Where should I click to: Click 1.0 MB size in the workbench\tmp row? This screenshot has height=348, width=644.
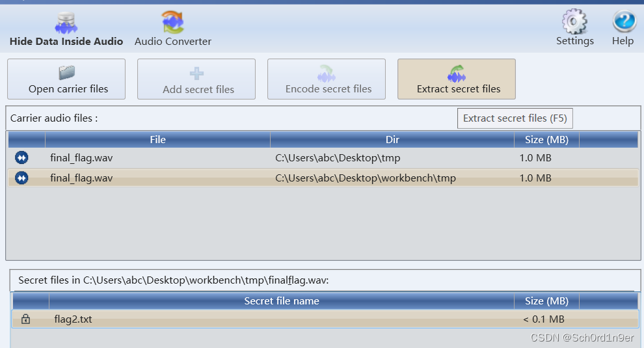click(535, 178)
